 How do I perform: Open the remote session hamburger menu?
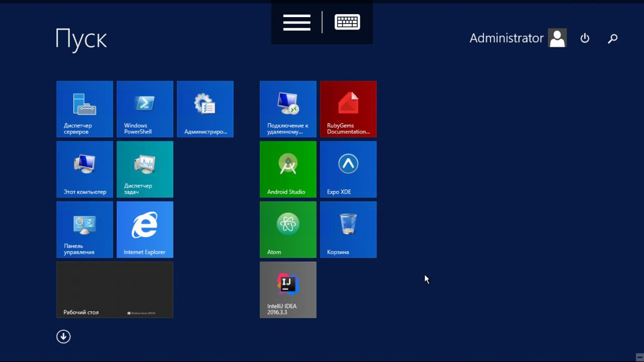tap(297, 22)
